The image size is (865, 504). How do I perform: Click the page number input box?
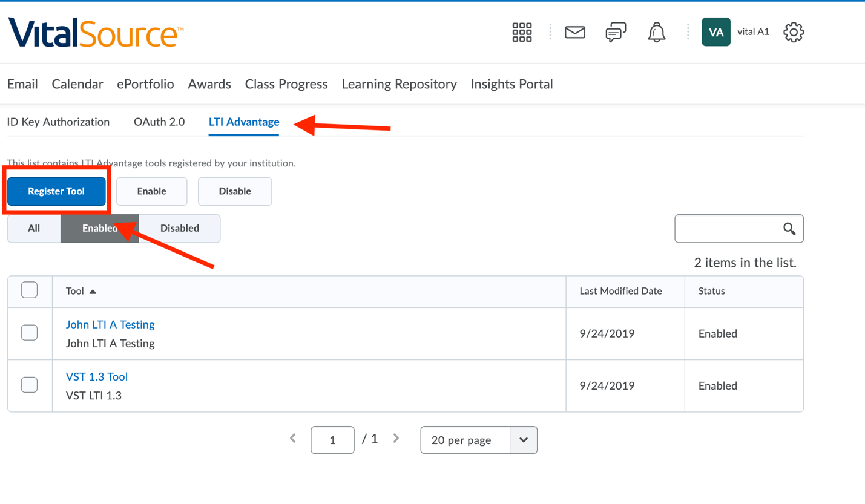pos(332,440)
